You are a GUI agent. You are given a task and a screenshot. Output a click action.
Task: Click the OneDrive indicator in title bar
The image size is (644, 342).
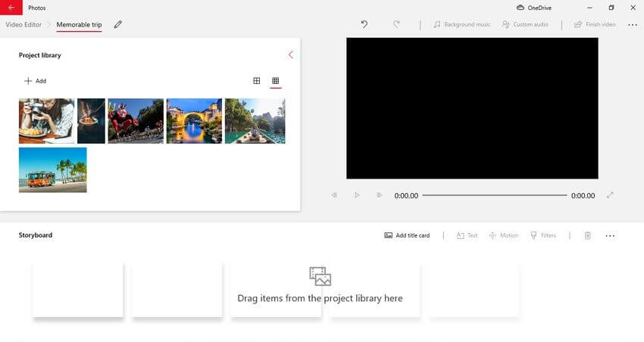pos(534,8)
